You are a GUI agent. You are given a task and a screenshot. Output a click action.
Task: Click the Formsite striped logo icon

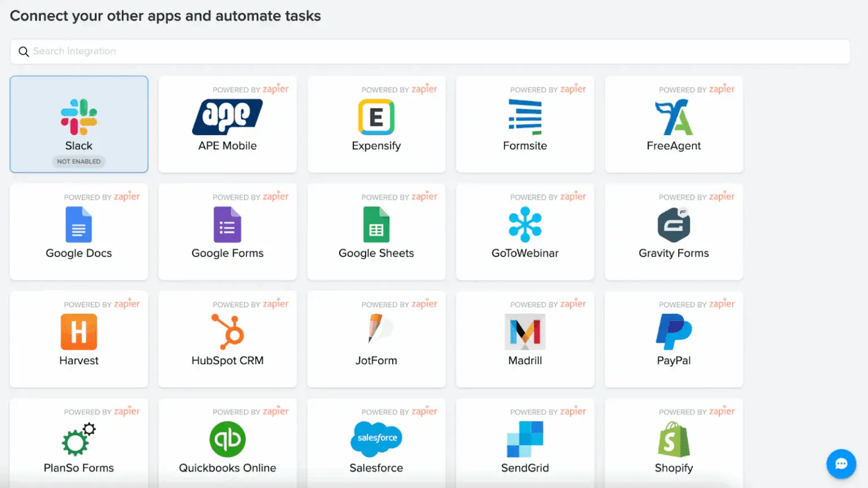click(525, 116)
